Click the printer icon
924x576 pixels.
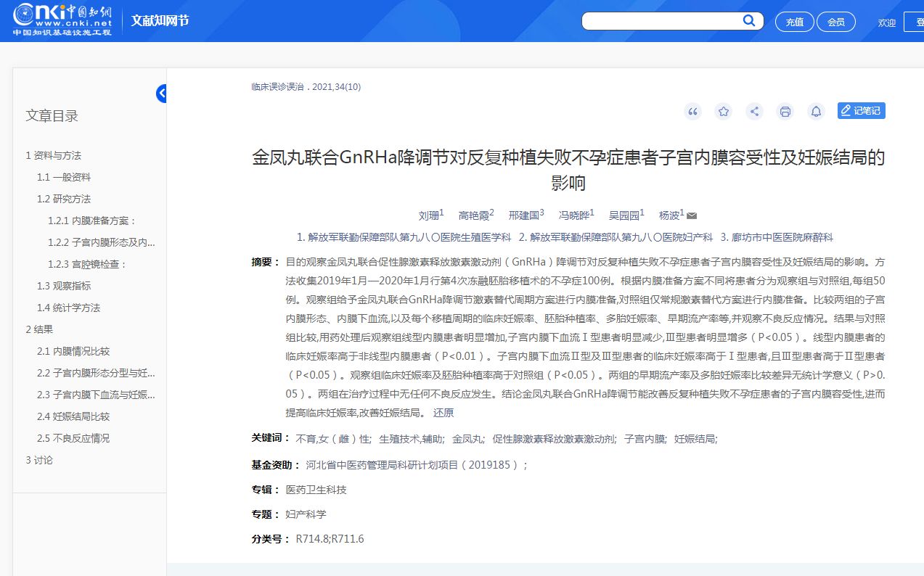785,111
